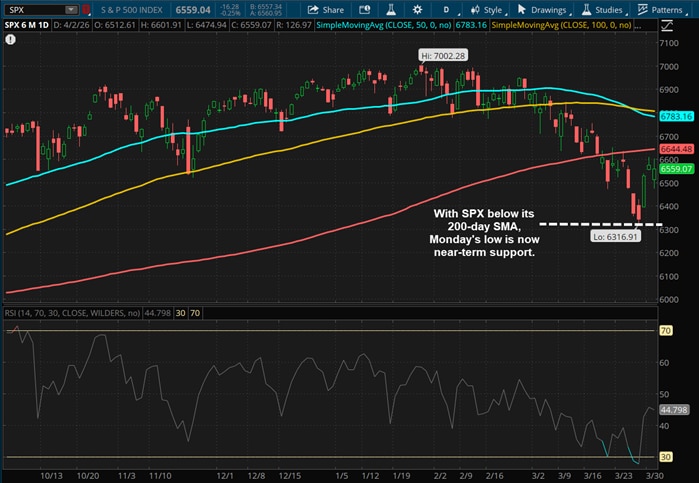Open the Studies menu
The image size is (699, 483).
coord(603,10)
